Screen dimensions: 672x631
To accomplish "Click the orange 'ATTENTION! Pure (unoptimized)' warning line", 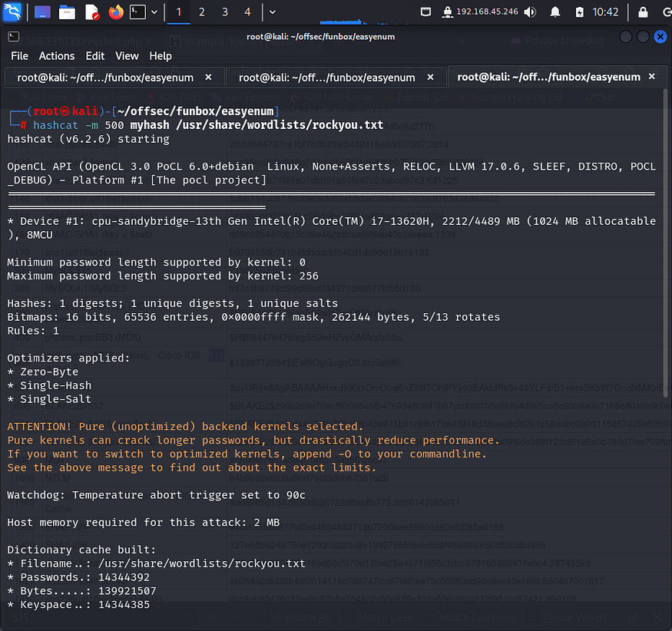I will (x=185, y=427).
